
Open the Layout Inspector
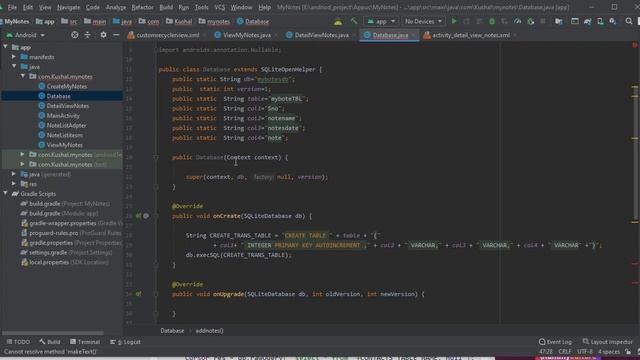point(607,342)
